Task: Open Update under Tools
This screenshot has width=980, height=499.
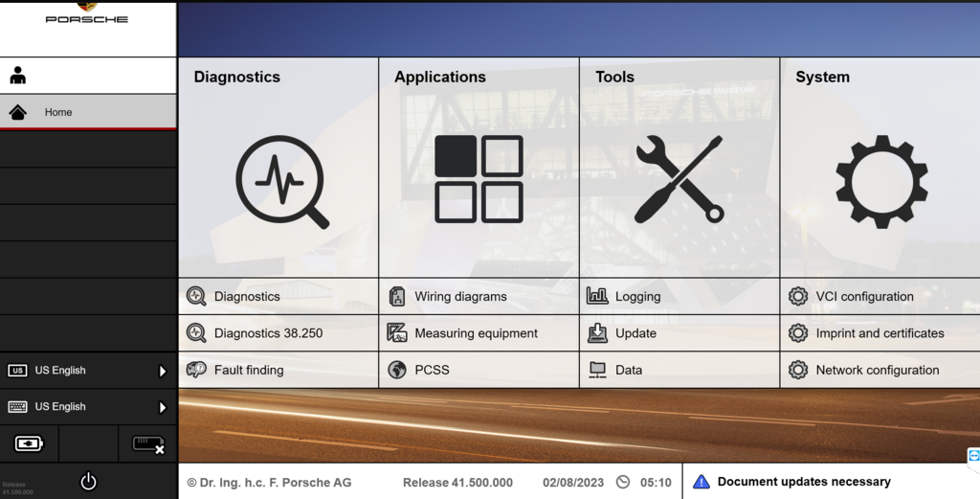Action: [x=679, y=332]
